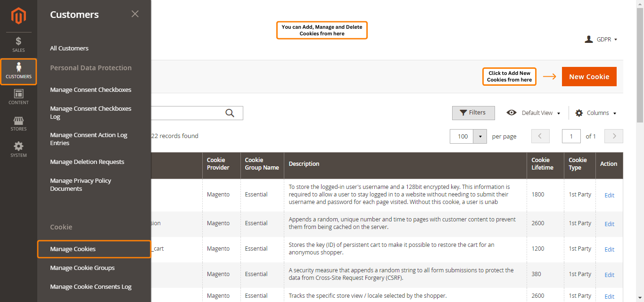Open the System gear menu icon

[18, 150]
